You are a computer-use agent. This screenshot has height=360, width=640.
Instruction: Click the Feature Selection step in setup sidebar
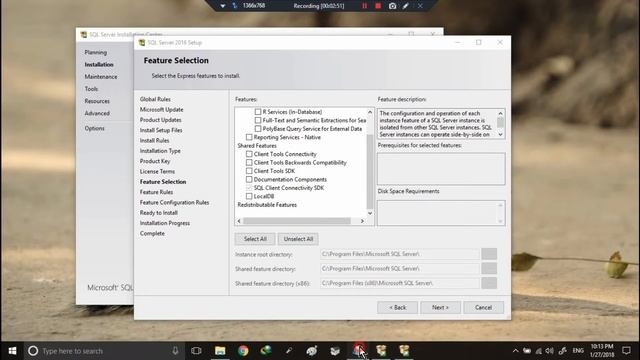pyautogui.click(x=163, y=182)
